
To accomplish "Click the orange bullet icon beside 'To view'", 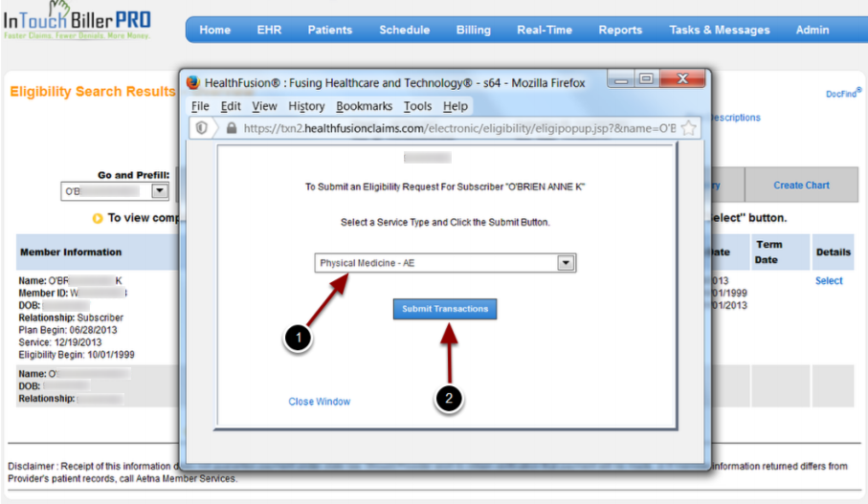I will 97,218.
